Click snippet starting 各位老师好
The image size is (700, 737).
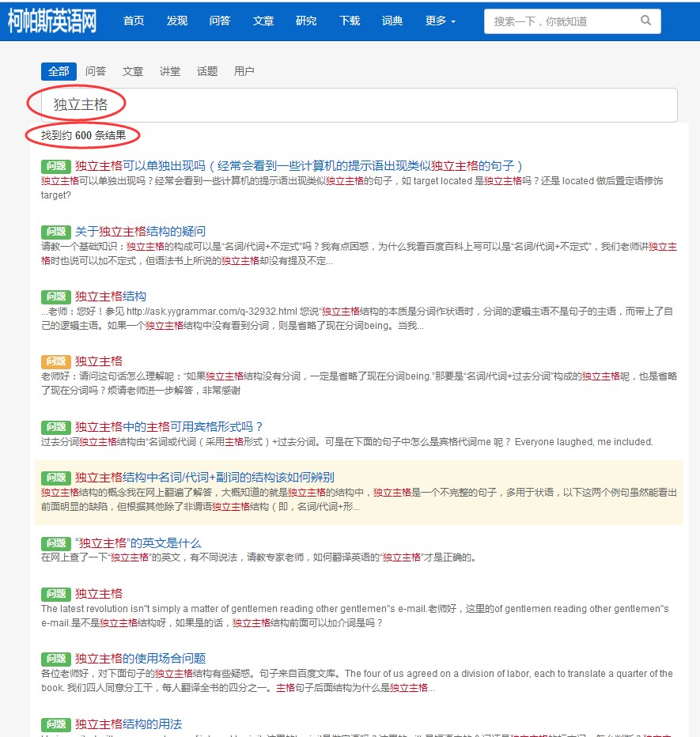[357, 681]
